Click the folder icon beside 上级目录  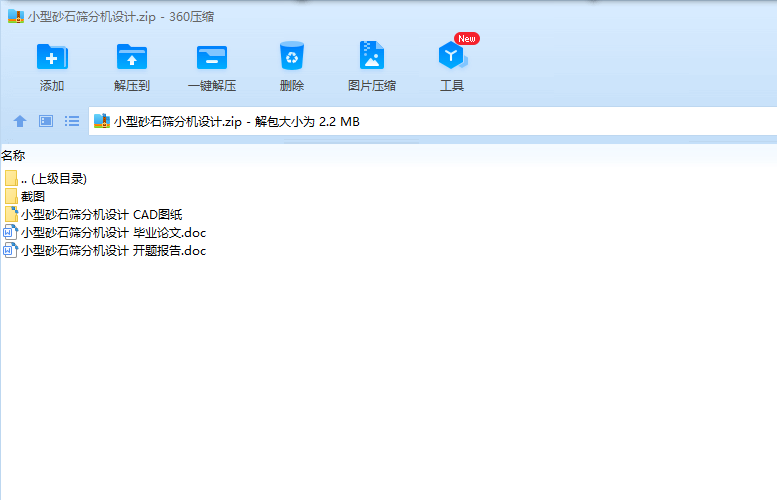click(x=11, y=178)
